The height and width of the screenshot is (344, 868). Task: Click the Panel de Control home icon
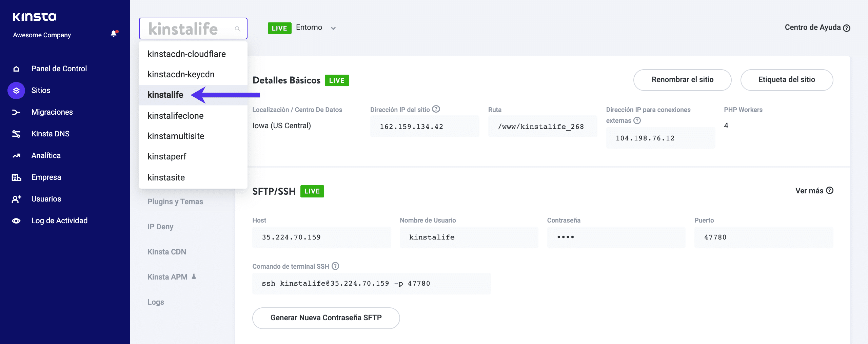16,69
